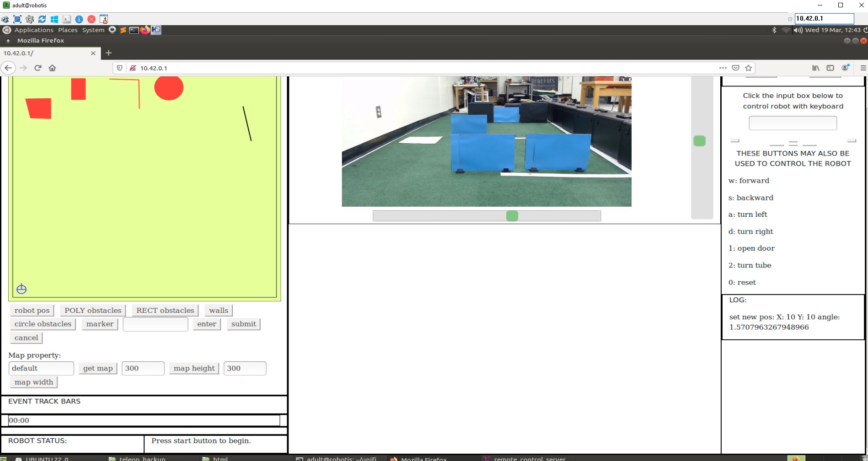Go back using Firefox back arrow
868x461 pixels.
(8, 68)
